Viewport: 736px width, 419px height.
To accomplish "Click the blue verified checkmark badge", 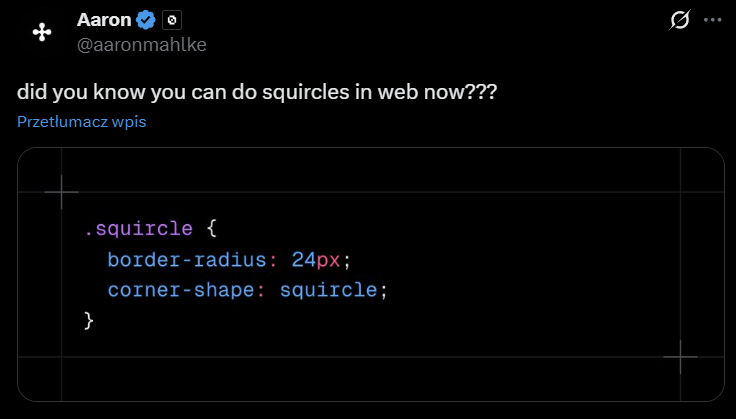I will 146,20.
